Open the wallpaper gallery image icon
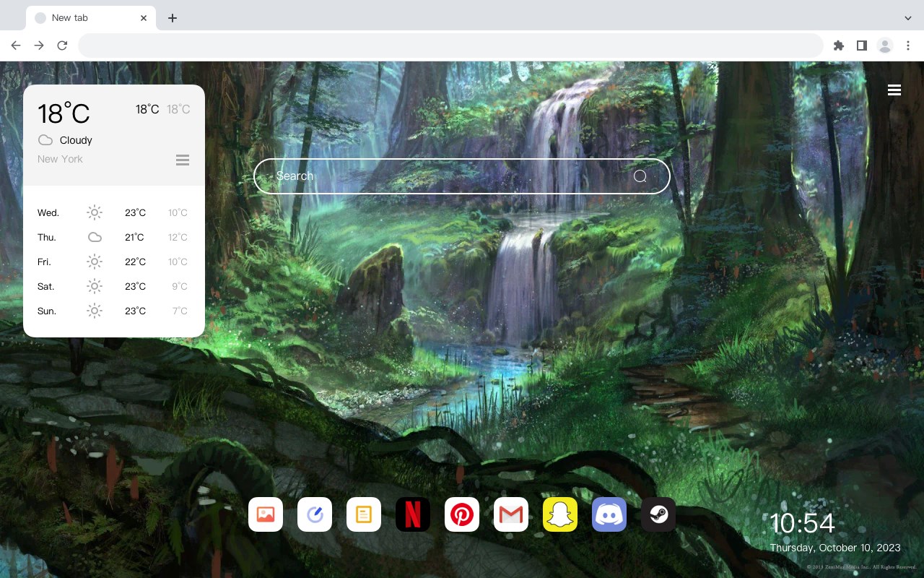This screenshot has height=578, width=924. coord(266,514)
